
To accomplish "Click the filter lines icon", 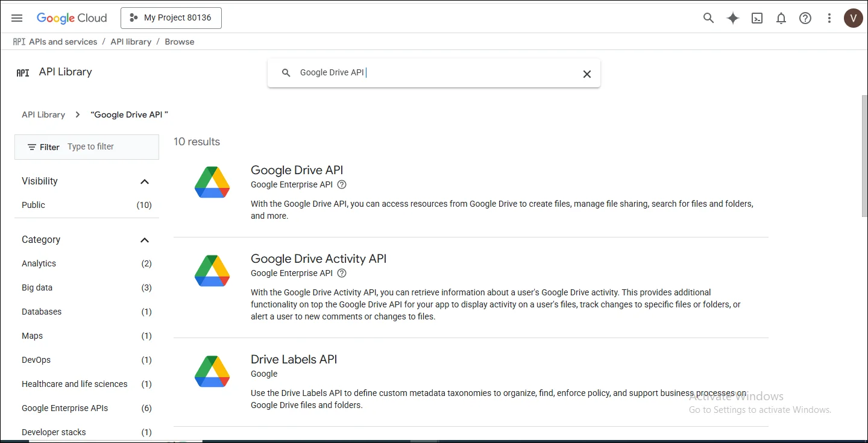I will point(32,147).
